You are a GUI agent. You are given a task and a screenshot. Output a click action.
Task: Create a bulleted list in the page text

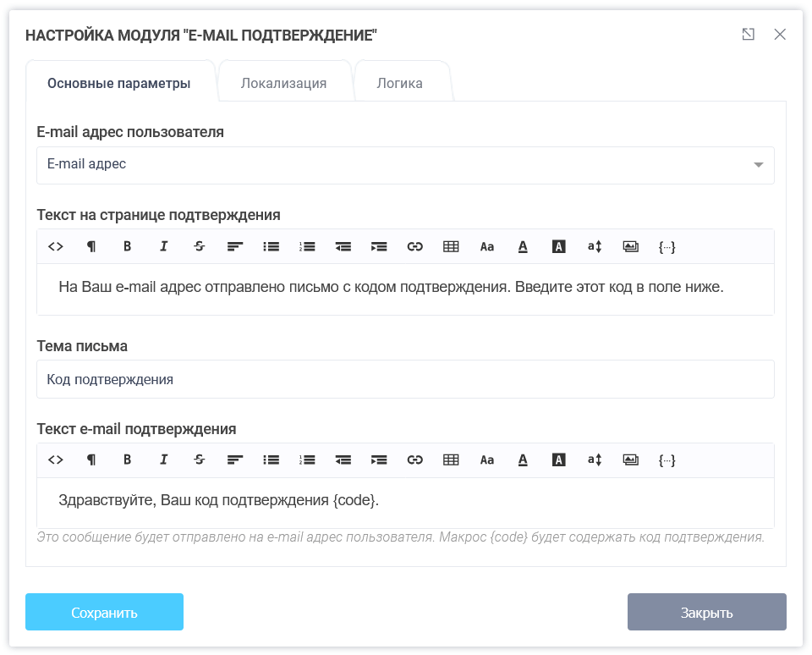(271, 246)
